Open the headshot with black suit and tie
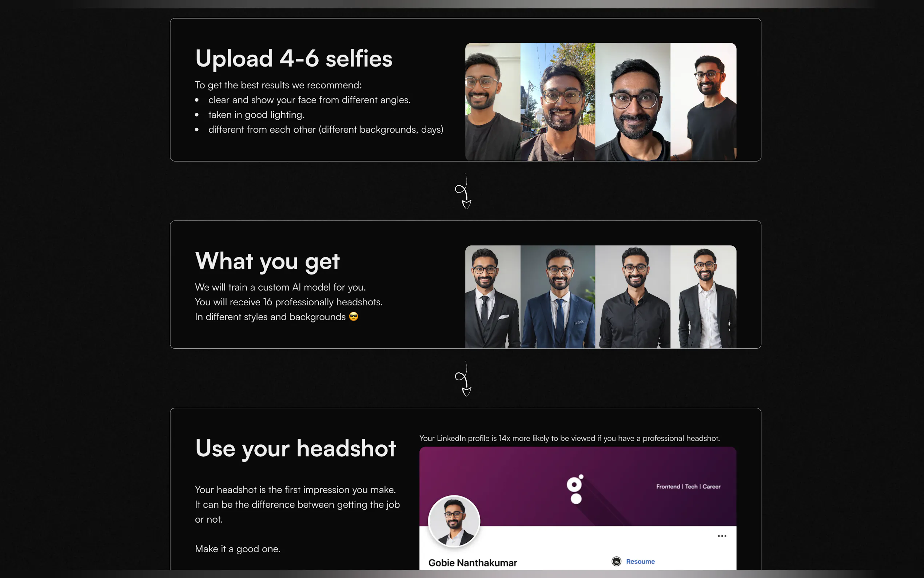Image resolution: width=924 pixels, height=578 pixels. point(493,297)
